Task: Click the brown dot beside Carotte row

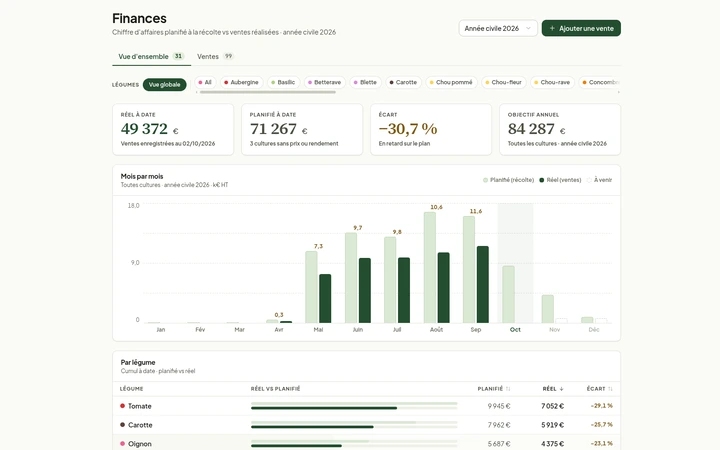Action: [x=123, y=425]
